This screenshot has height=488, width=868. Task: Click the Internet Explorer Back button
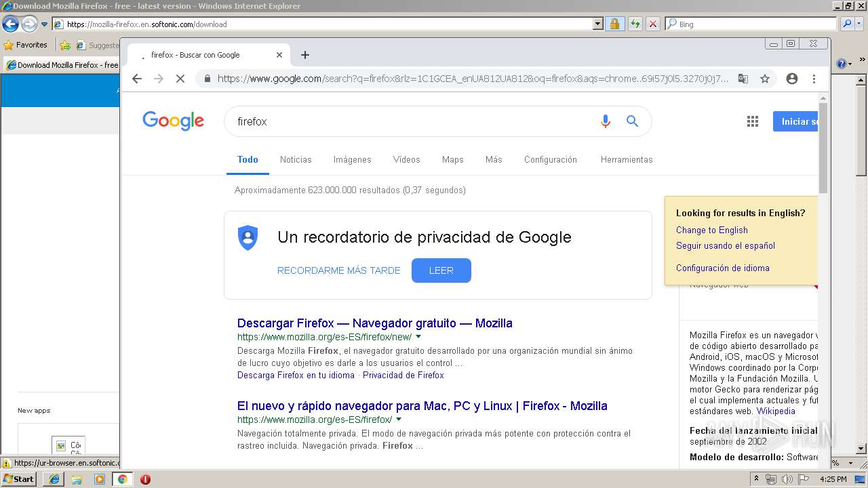tap(10, 24)
